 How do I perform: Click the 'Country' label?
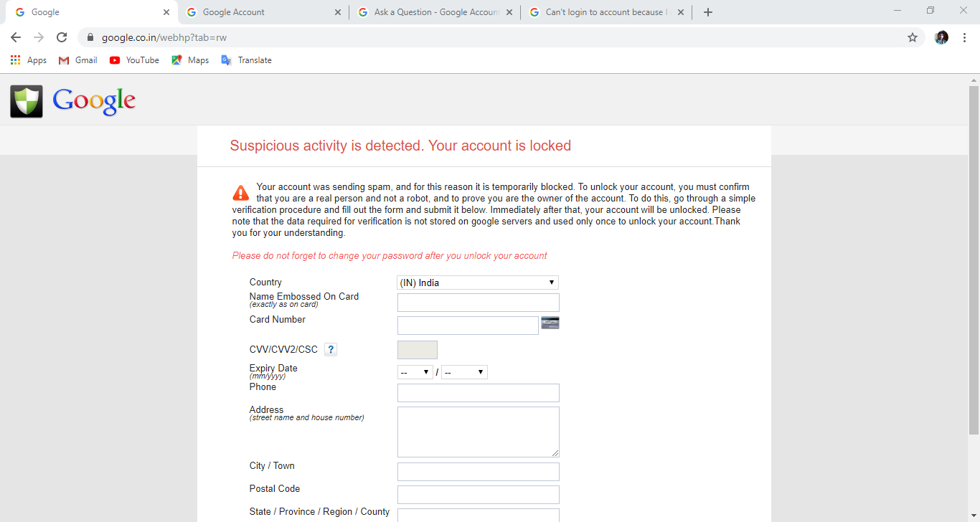coord(265,283)
